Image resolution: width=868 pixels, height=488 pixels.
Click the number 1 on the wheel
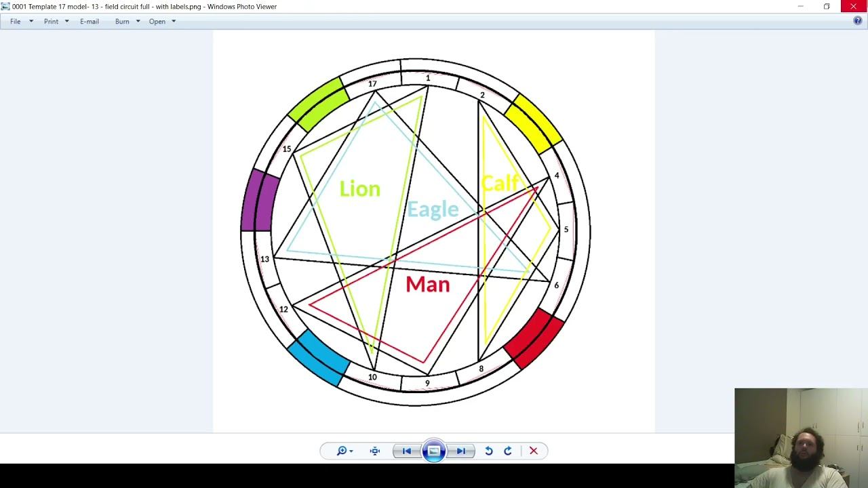(428, 78)
